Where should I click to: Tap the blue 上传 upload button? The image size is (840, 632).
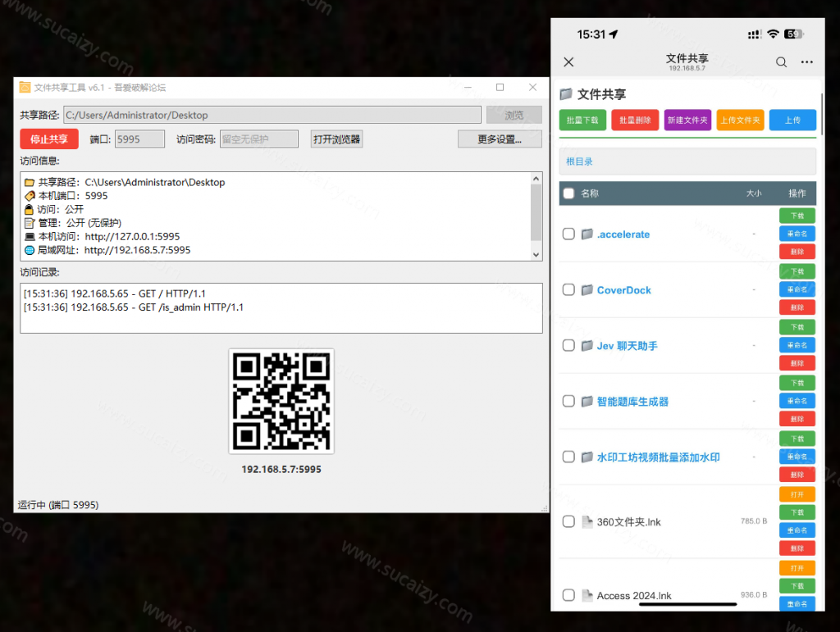[x=793, y=120]
